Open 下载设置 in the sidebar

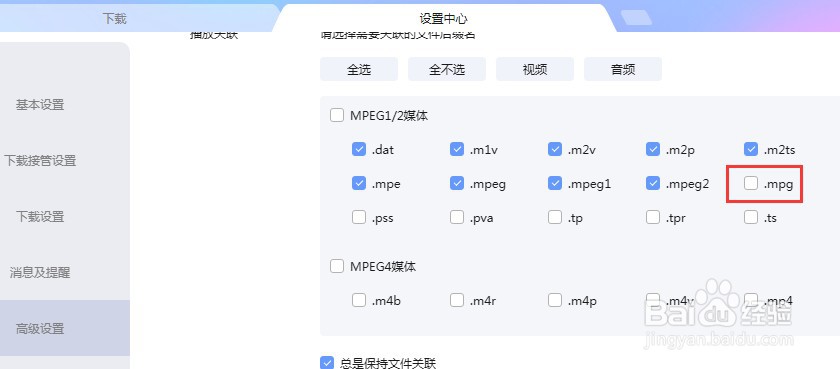pos(40,217)
